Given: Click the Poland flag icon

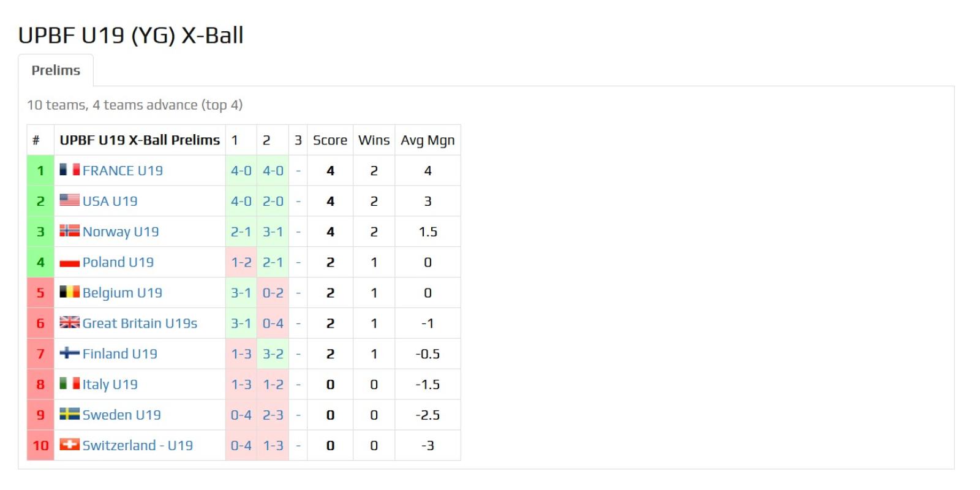Looking at the screenshot, I should (x=69, y=262).
